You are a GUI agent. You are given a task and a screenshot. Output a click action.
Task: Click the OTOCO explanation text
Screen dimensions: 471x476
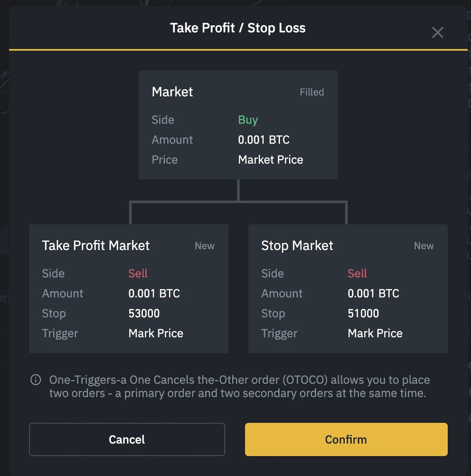[239, 386]
